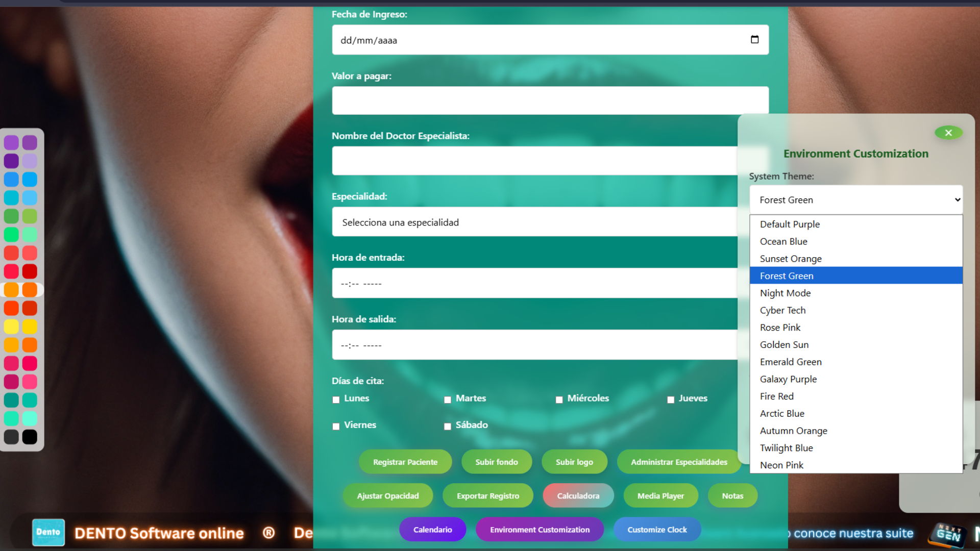This screenshot has height=551, width=980.
Task: Pick the black color swatch
Action: 30,437
